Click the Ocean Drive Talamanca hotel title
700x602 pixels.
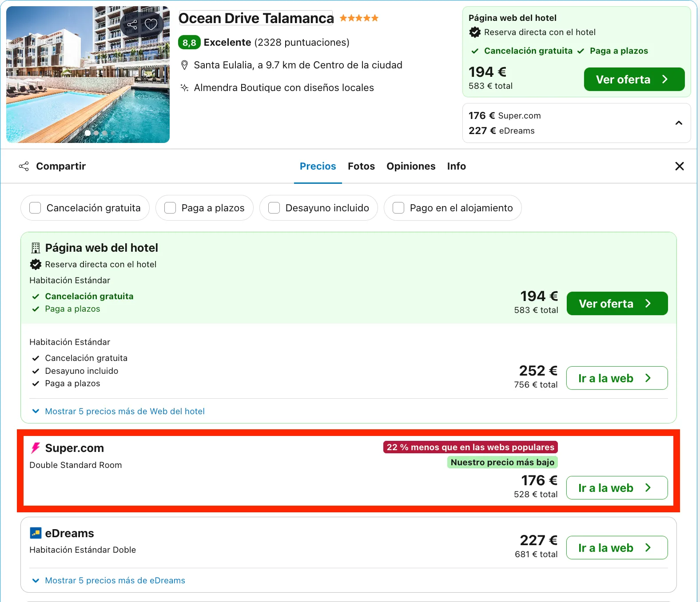[x=256, y=18]
